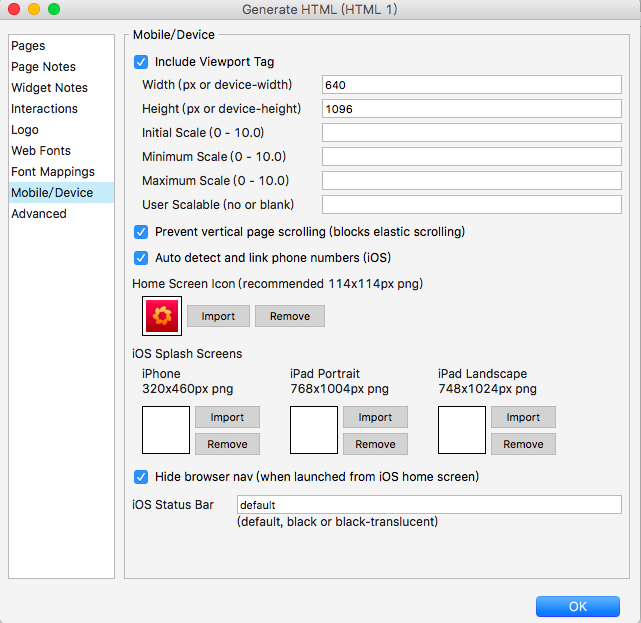Remove the Home Screen Icon
The height and width of the screenshot is (623, 641).
[x=290, y=316]
